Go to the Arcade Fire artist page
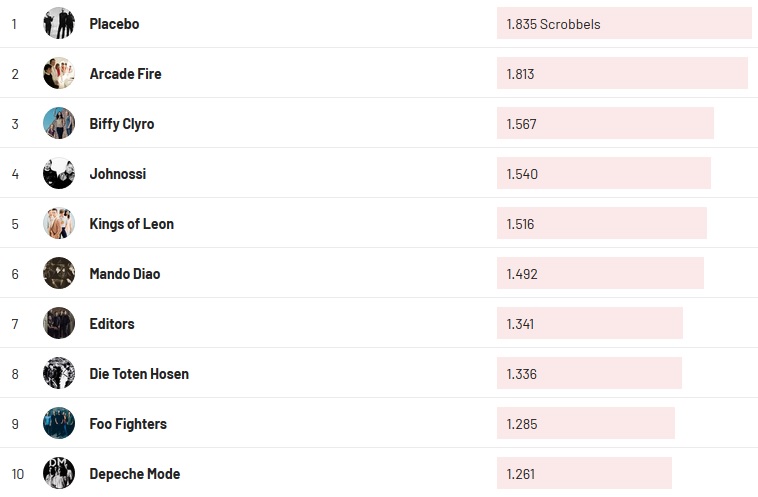758x497 pixels. [125, 73]
